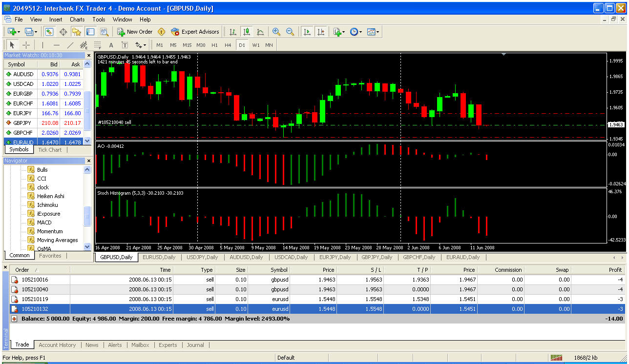Click the Expert Advisors button
Viewport: 629px width, 364px height.
pyautogui.click(x=195, y=32)
